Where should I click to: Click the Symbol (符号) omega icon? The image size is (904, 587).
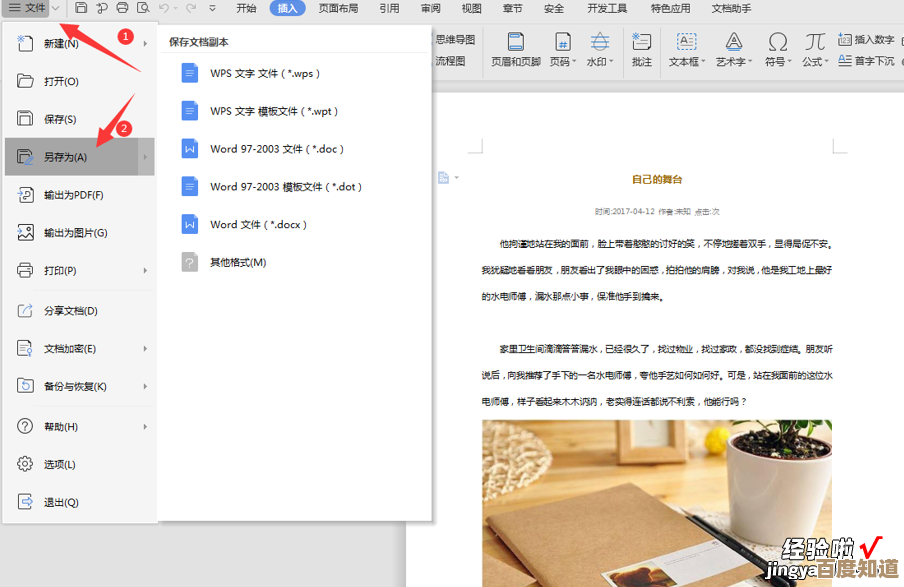(777, 42)
